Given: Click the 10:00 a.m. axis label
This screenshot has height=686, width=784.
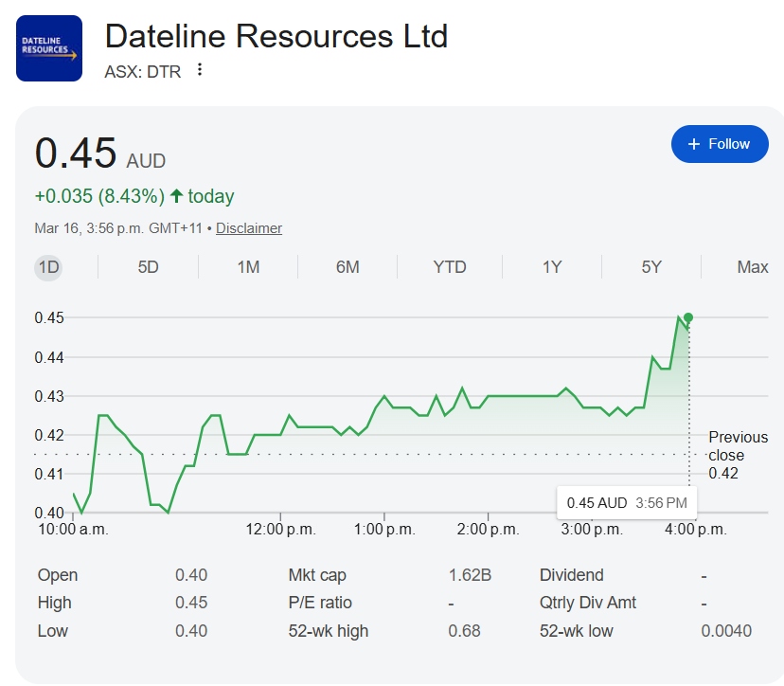Looking at the screenshot, I should 73,530.
